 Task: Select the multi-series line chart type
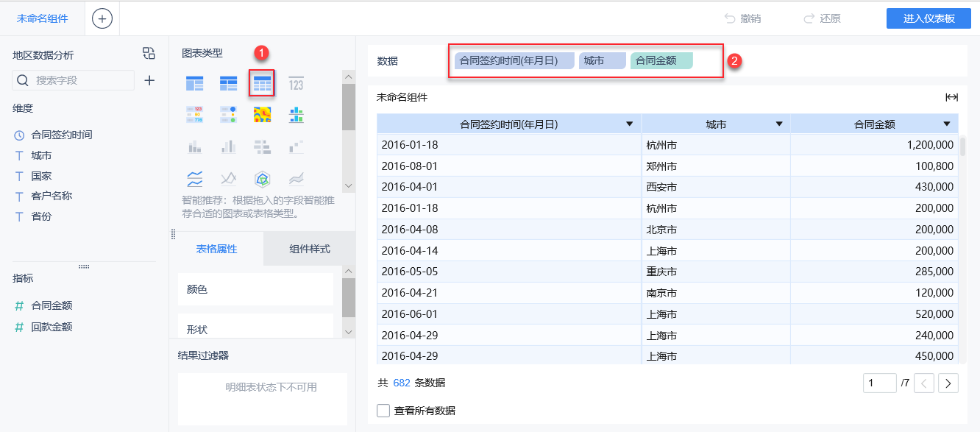pos(195,178)
